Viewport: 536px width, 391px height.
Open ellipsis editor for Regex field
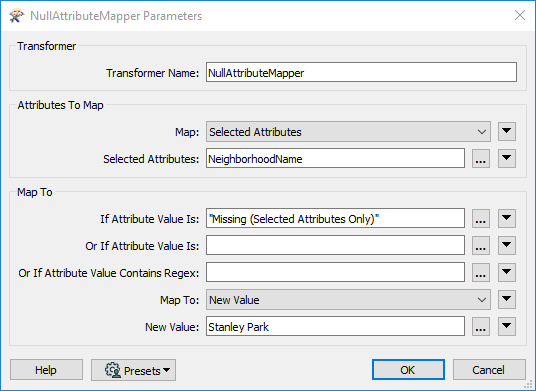click(481, 272)
